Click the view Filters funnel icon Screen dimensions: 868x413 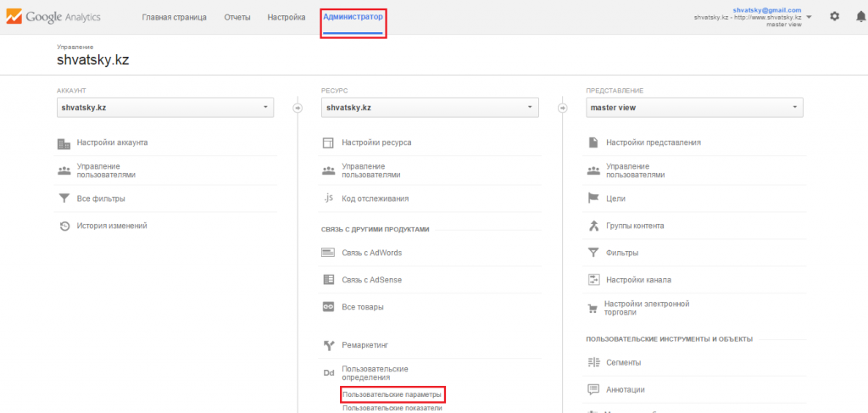click(x=593, y=253)
